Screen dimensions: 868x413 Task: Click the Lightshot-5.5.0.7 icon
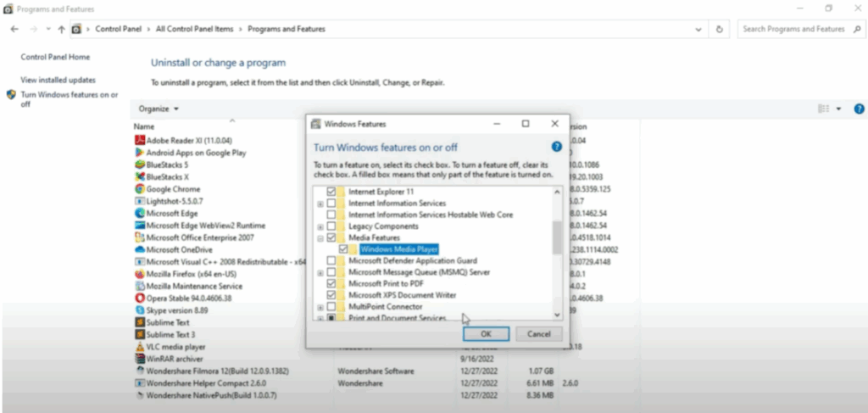point(140,202)
